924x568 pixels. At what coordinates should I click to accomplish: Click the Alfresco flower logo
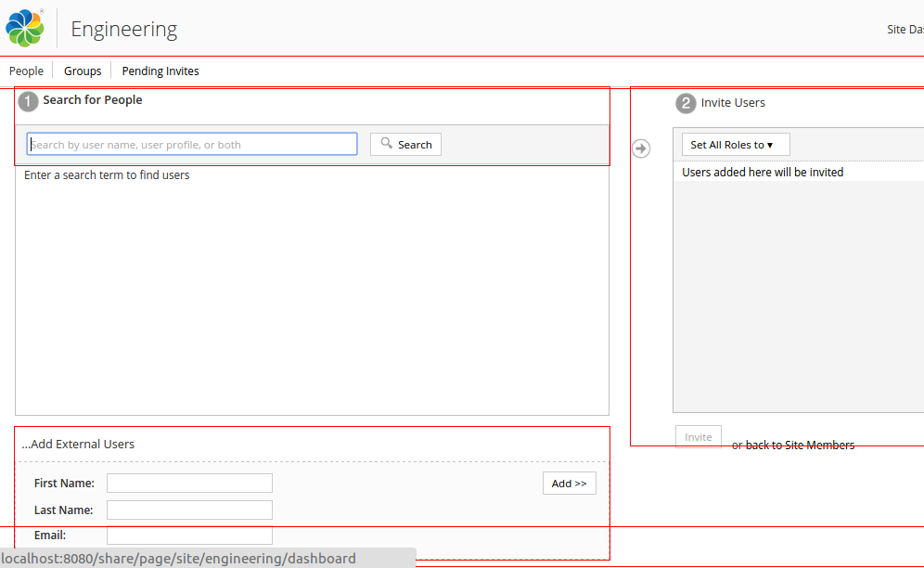23,27
